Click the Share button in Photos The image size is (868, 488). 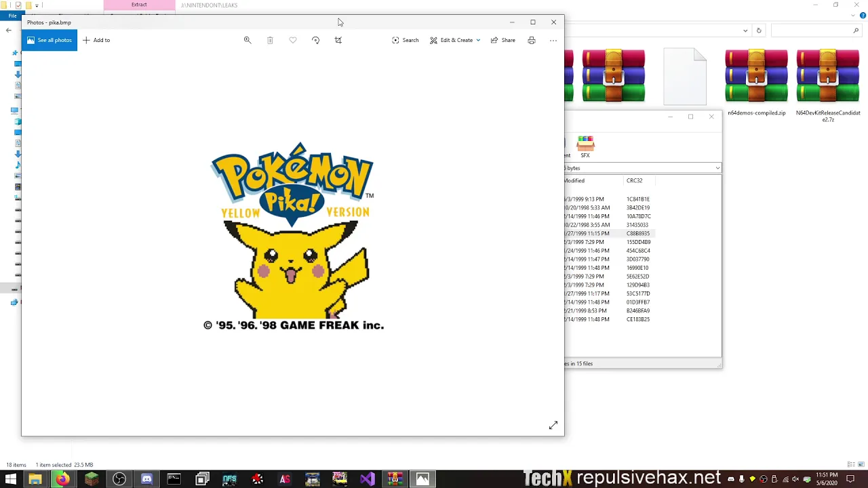(503, 40)
